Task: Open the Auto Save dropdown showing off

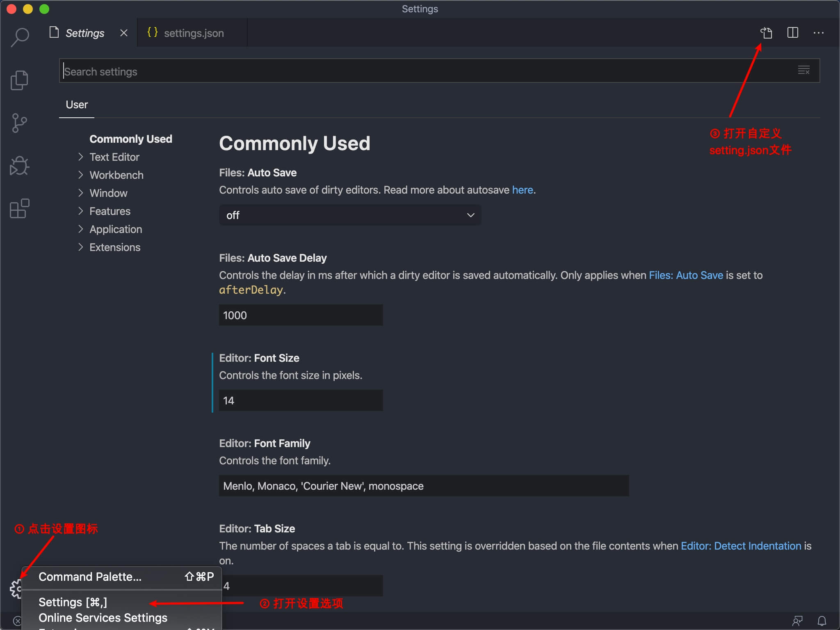Action: [x=350, y=215]
